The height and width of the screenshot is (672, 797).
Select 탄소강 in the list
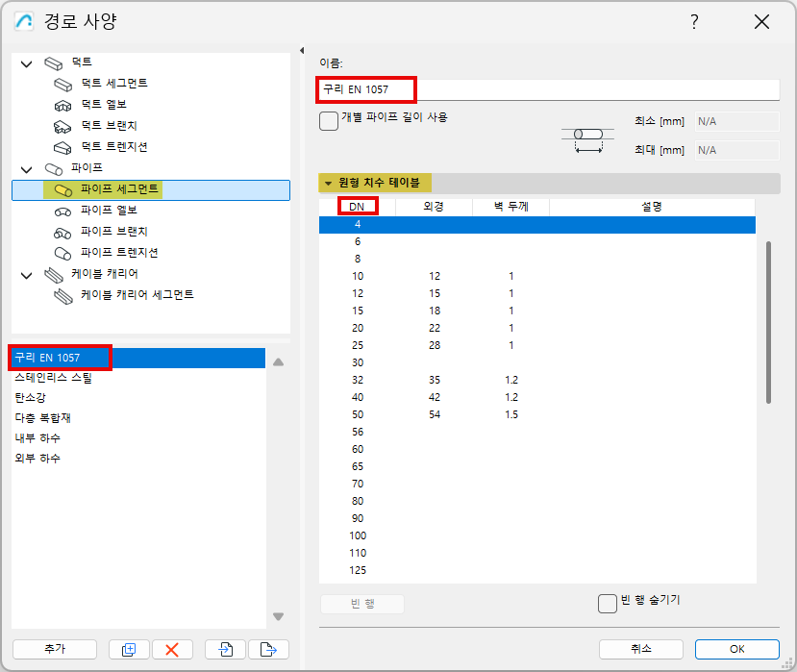click(x=138, y=398)
